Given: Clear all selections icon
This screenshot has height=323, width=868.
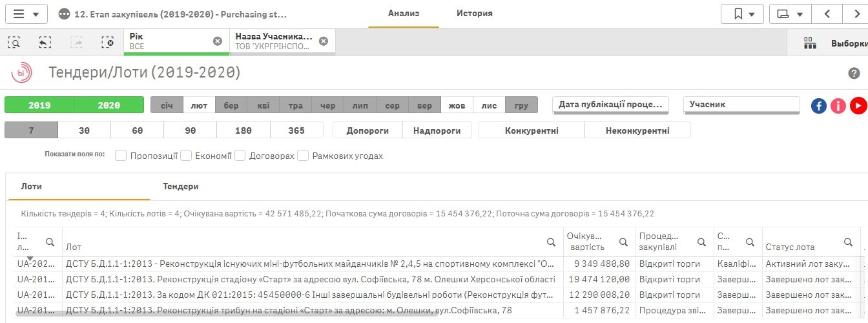Looking at the screenshot, I should [x=108, y=42].
